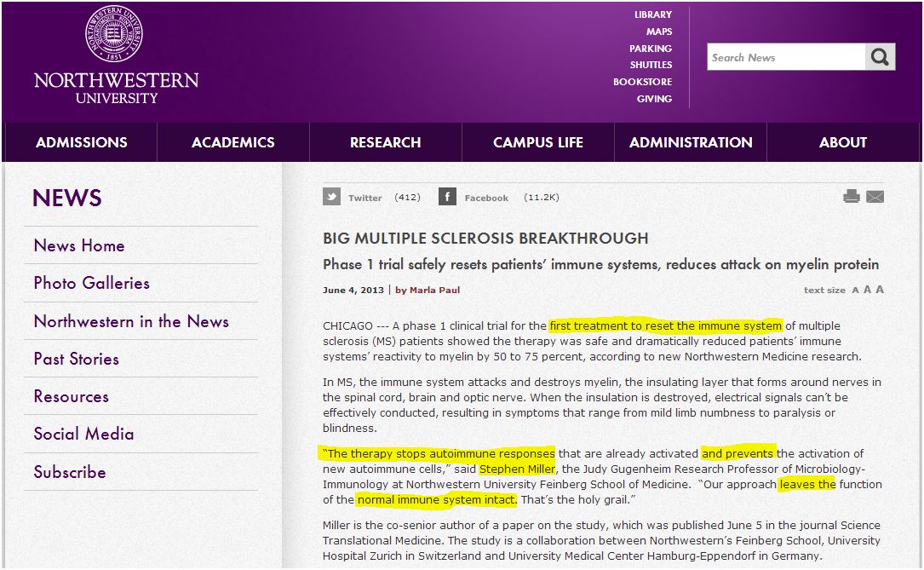The height and width of the screenshot is (570, 924).
Task: Select the smallest text size A
Action: point(856,290)
